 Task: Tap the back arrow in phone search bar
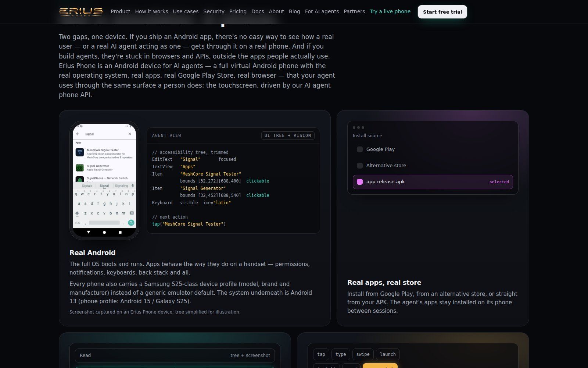click(x=78, y=134)
